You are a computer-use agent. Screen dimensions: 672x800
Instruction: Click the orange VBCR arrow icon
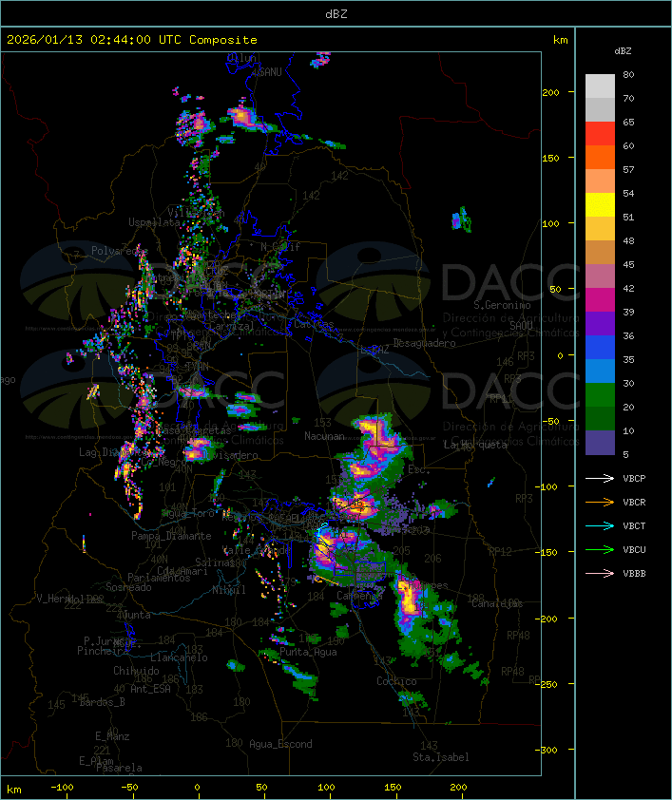coord(600,502)
